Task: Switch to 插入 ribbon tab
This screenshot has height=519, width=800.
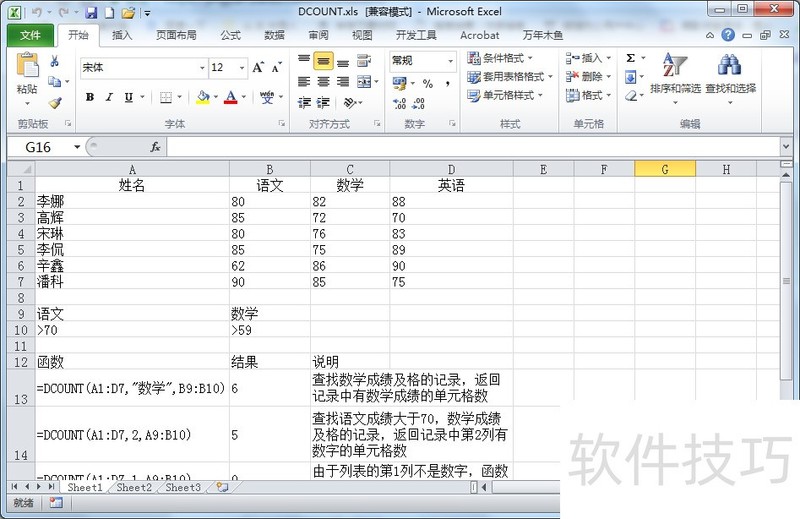Action: (x=122, y=35)
